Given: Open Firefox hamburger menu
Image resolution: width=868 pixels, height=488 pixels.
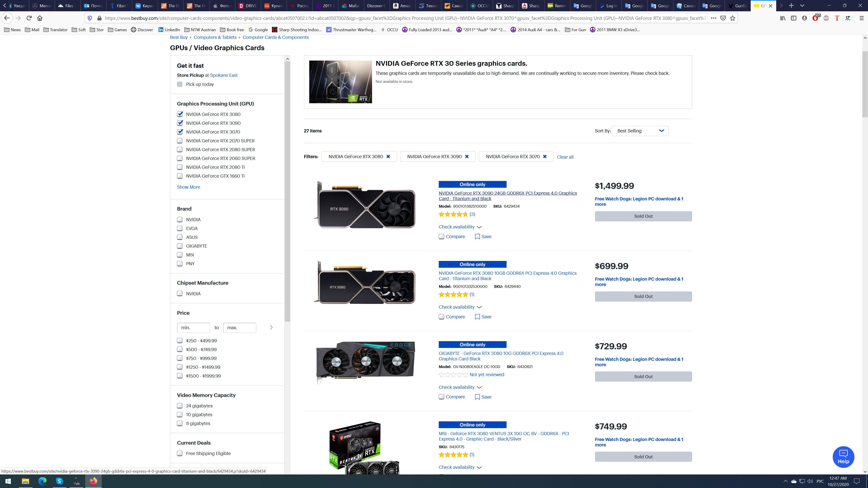Looking at the screenshot, I should tap(861, 18).
